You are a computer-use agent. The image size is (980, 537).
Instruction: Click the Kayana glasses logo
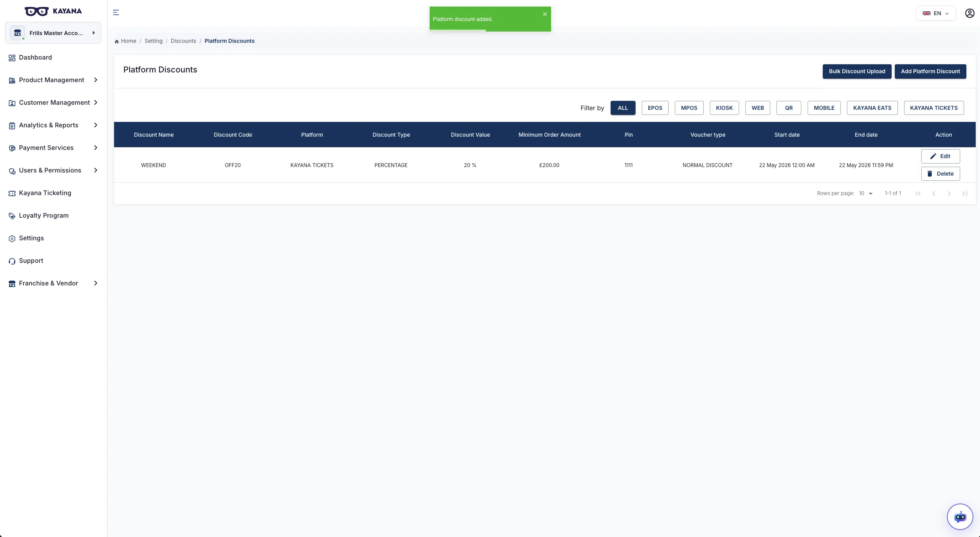click(x=37, y=11)
